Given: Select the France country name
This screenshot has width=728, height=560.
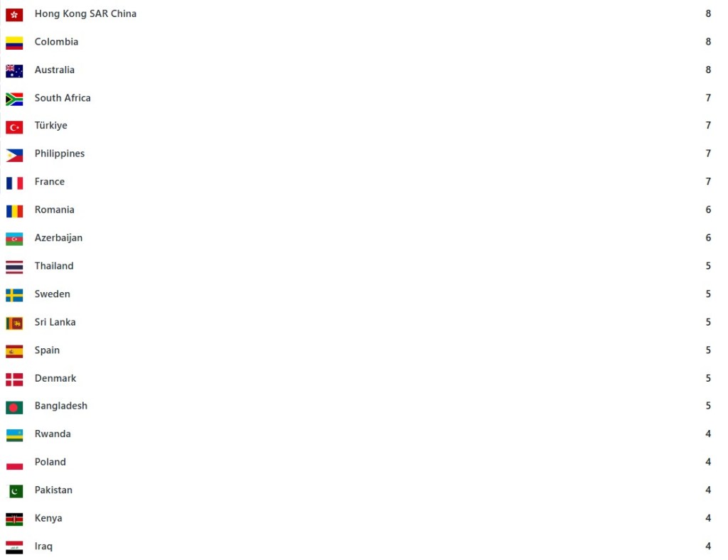Looking at the screenshot, I should click(50, 181).
